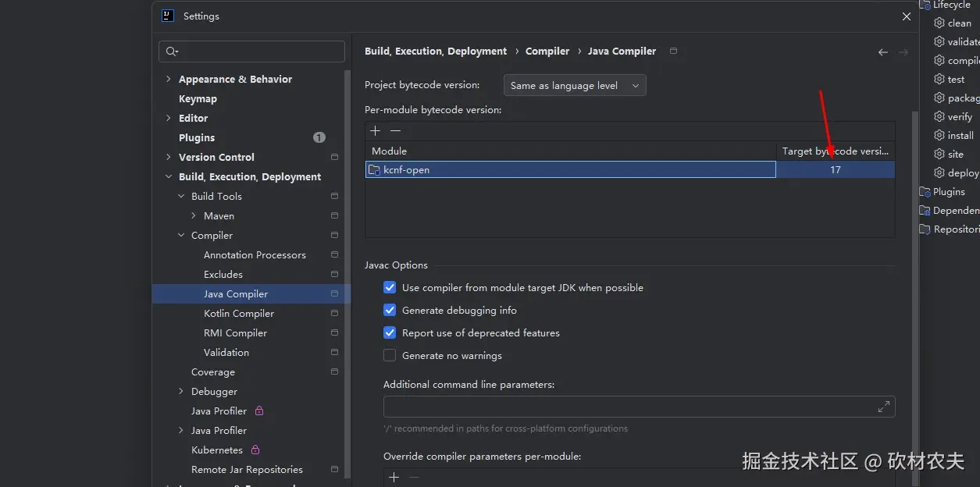Expand the Appearance & Behavior section
This screenshot has width=980, height=487.
click(169, 80)
